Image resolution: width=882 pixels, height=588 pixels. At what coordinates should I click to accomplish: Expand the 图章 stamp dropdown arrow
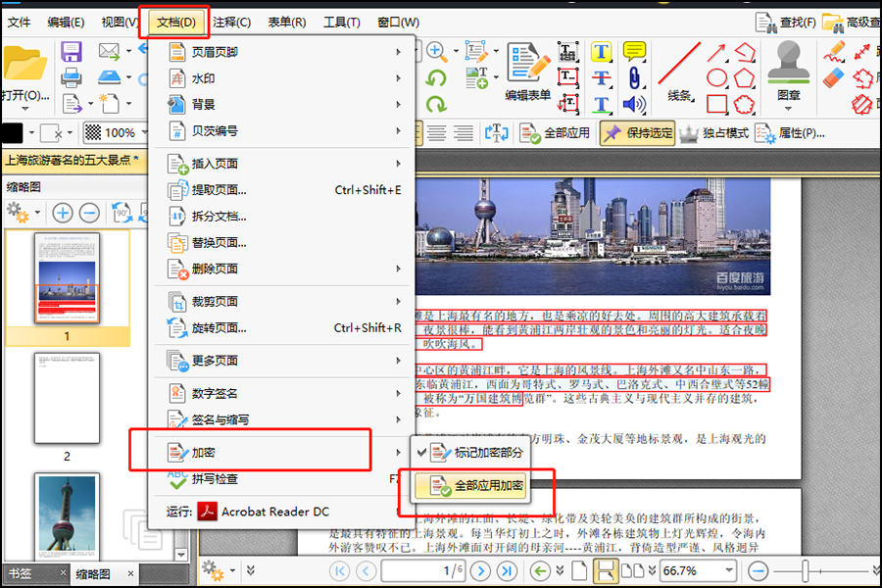point(788,108)
